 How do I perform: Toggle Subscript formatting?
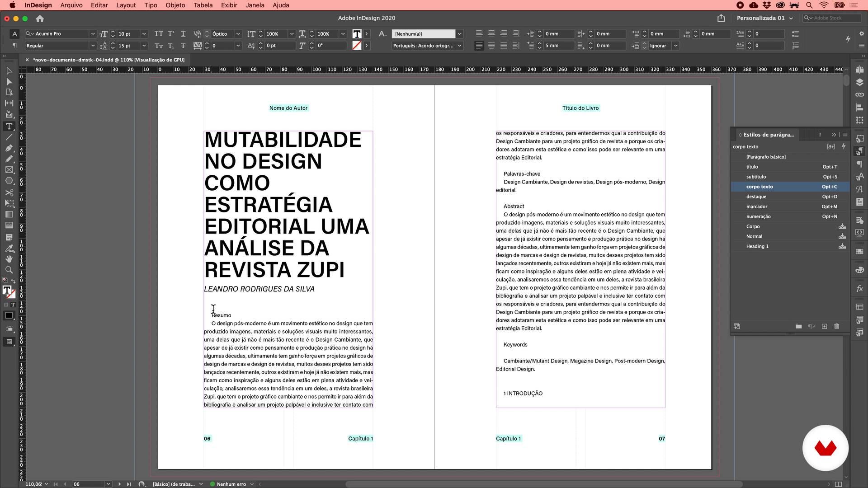171,46
